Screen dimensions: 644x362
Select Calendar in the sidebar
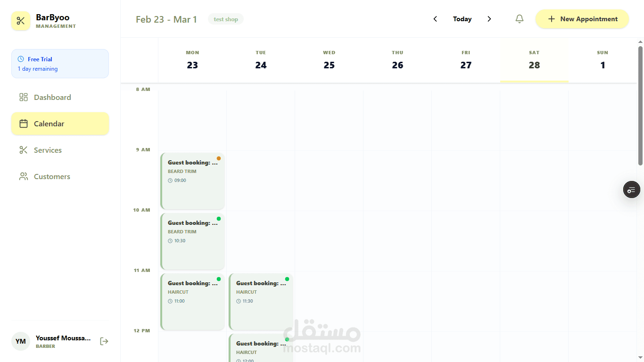(x=60, y=123)
